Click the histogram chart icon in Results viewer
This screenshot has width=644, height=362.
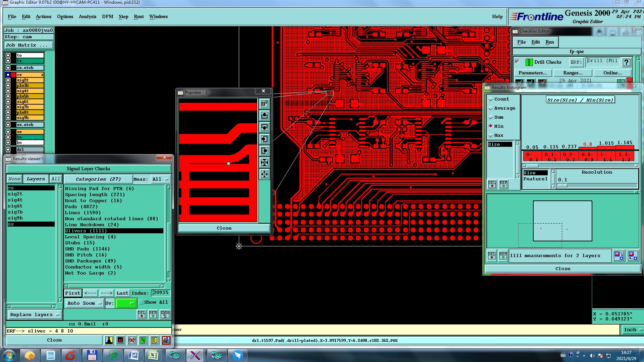166,340
